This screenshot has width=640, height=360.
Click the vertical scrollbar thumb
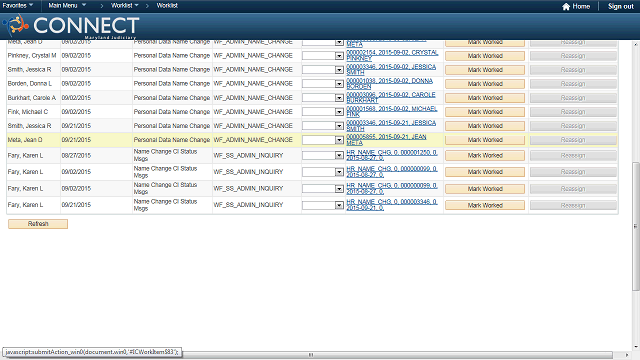pyautogui.click(x=636, y=227)
